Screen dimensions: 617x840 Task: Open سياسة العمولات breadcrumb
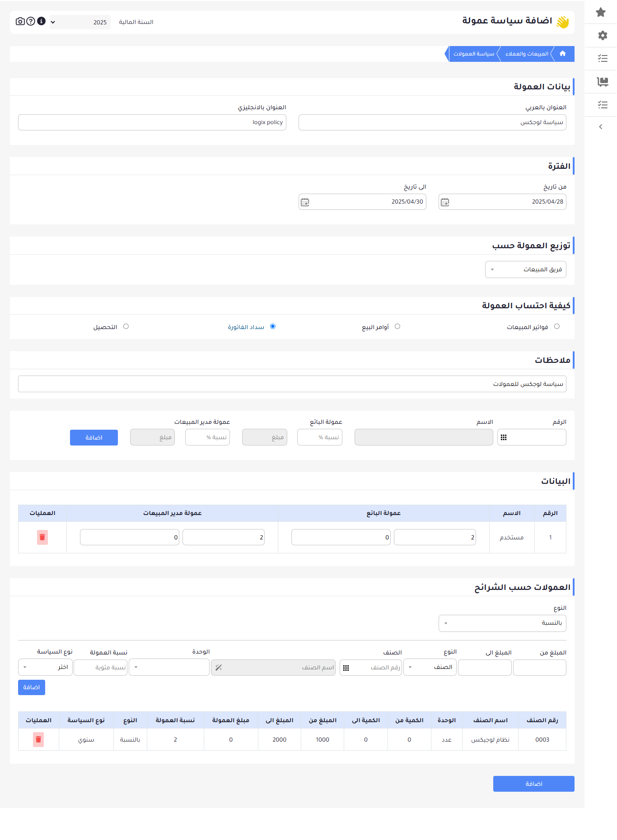(x=474, y=54)
